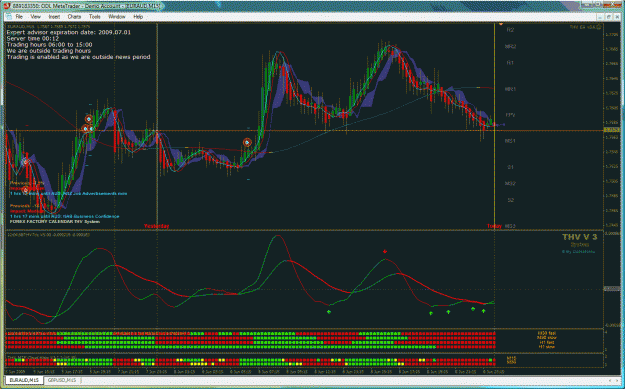The width and height of the screenshot is (625, 389).
Task: Click the MS1 pivot level label
Action: (x=510, y=141)
